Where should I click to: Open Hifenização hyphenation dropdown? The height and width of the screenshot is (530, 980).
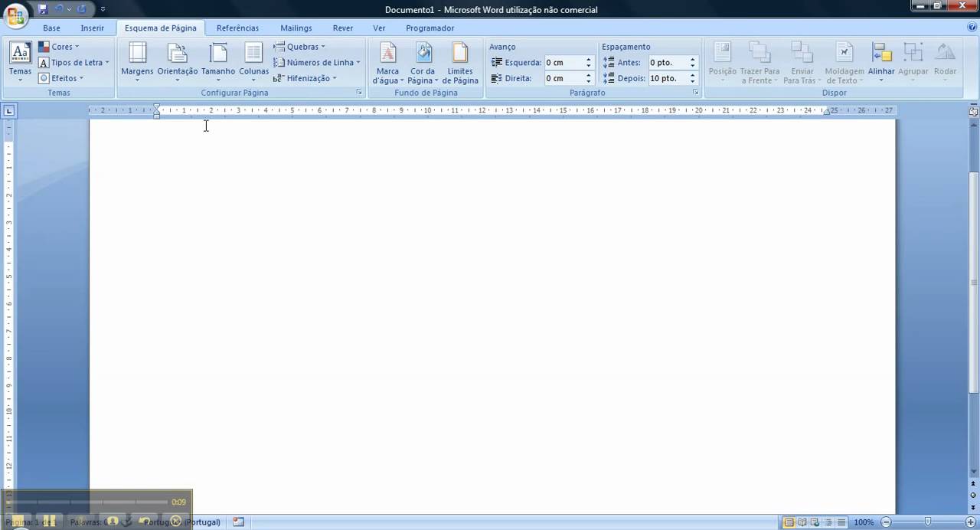point(305,78)
